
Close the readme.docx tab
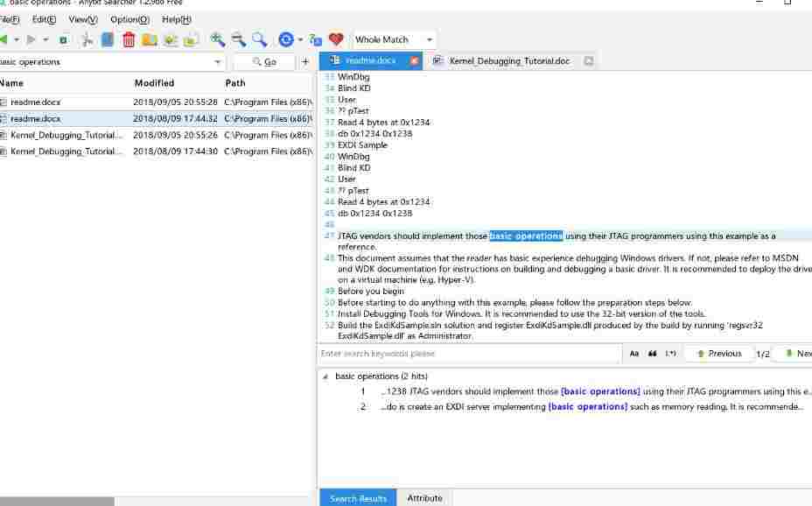[x=414, y=61]
